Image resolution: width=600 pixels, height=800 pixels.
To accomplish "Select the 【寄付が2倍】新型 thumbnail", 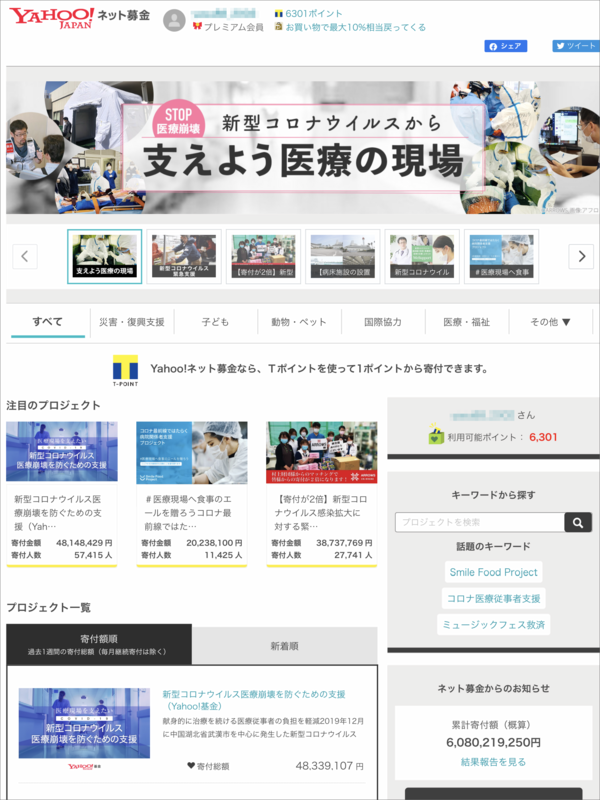I will (263, 256).
